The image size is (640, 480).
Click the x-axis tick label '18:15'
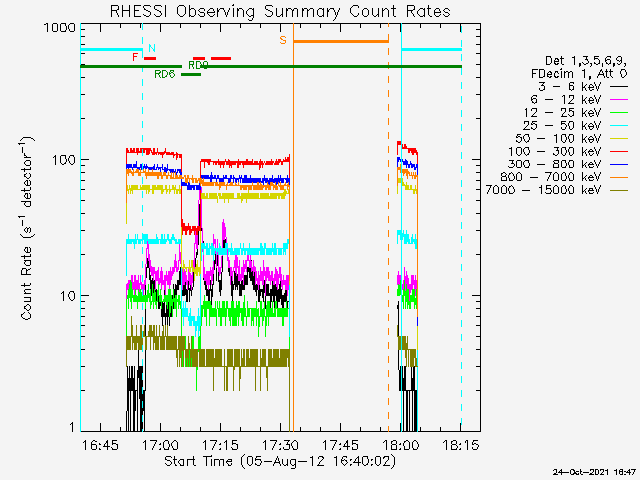[461, 444]
